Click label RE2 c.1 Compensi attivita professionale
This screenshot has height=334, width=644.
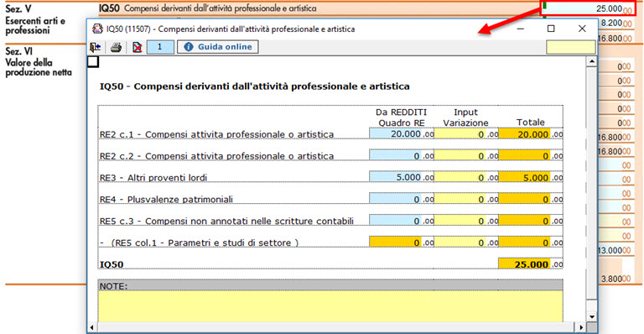216,134
